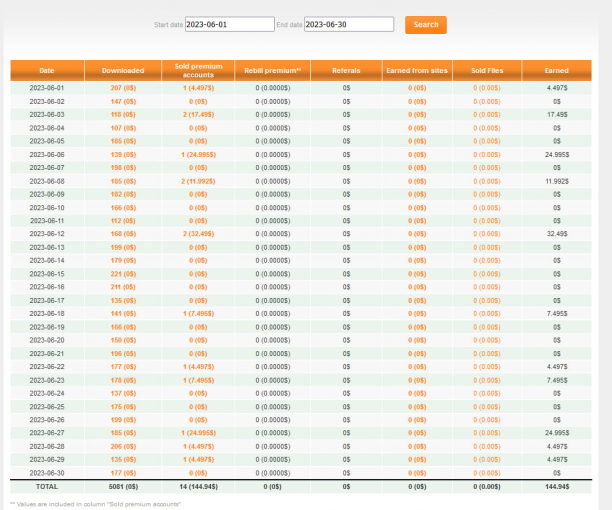The image size is (612, 510).
Task: Open the 221 (0$) downloads link for 2023-06-15
Action: coord(123,274)
